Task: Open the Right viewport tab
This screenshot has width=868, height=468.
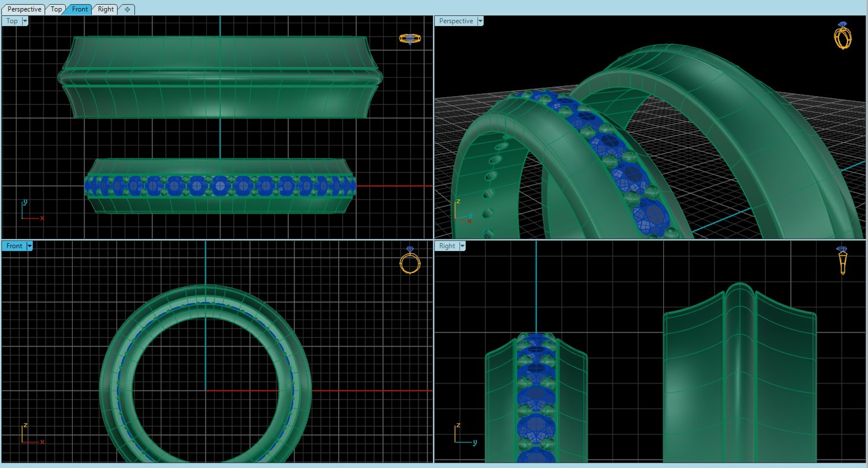Action: point(106,9)
